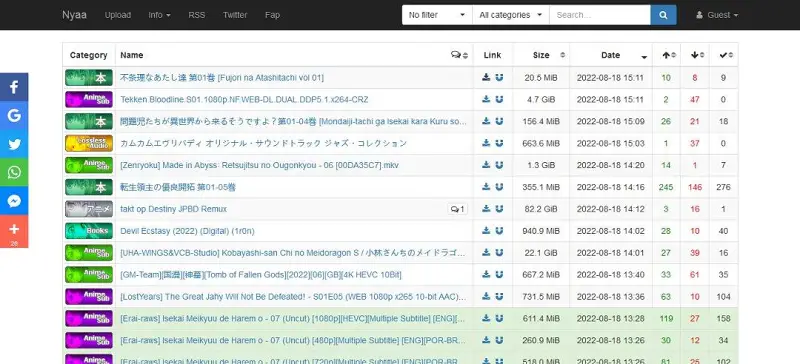Open takt op Destiny JPBD Remux page

coord(173,209)
